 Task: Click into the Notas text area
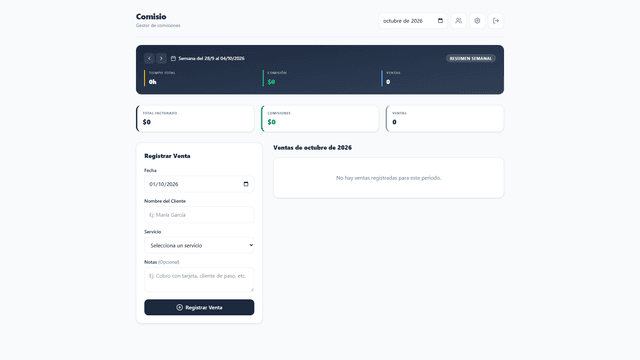[199, 280]
